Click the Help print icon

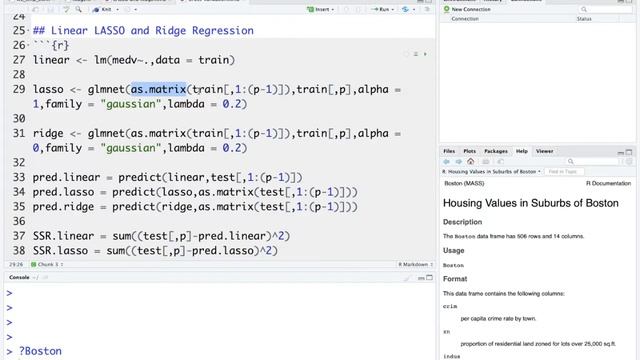coord(486,162)
